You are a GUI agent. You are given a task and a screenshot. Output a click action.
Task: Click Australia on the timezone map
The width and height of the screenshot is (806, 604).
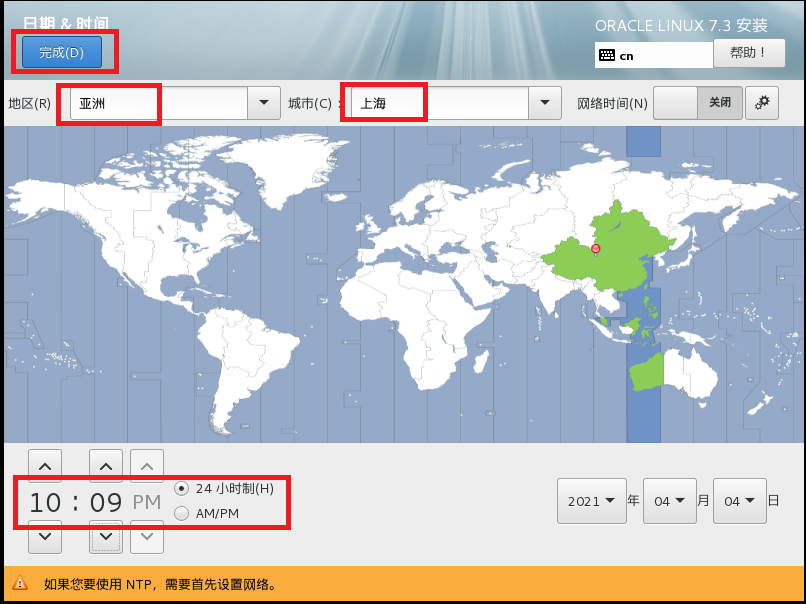tap(673, 373)
